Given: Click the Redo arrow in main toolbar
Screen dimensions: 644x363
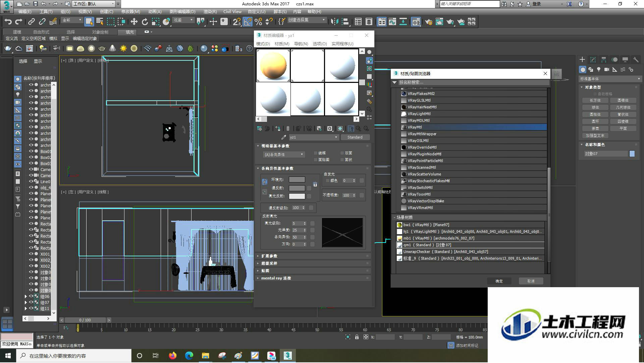Looking at the screenshot, I should 19,22.
